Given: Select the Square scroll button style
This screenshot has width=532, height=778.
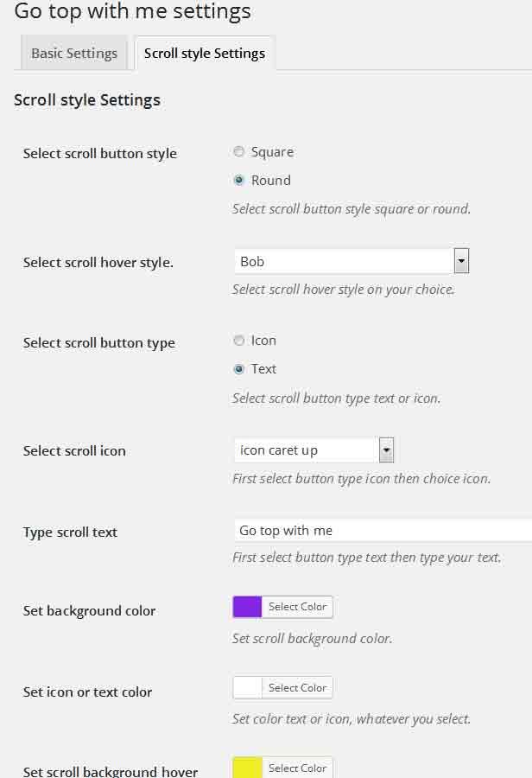Looking at the screenshot, I should 239,152.
